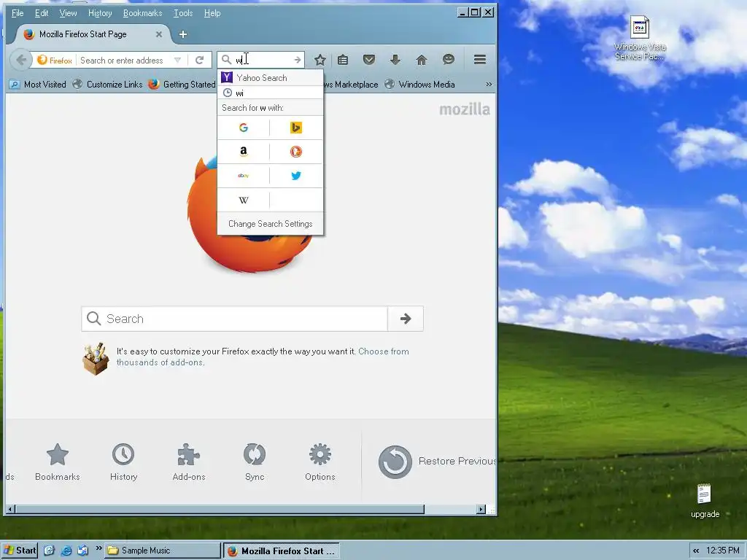Open the 'Choose from thousands of add-ons' link
Viewport: 747px width, 560px height.
(263, 357)
